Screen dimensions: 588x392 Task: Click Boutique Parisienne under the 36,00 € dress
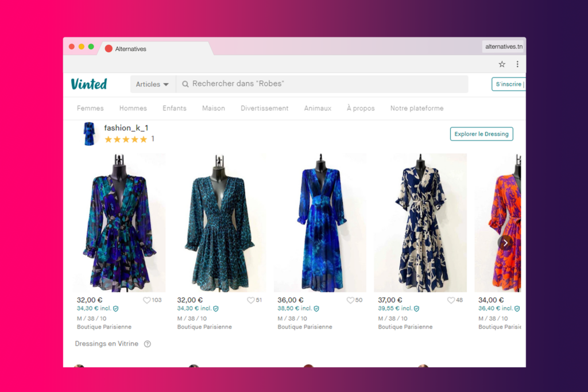[304, 327]
